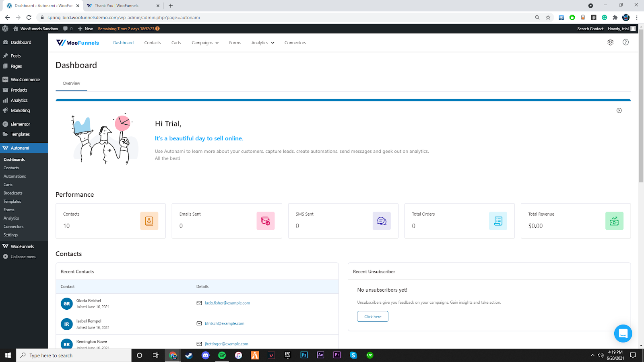Screen dimensions: 644x362
Task: Click the SMS Sent chat icon
Action: tap(382, 221)
